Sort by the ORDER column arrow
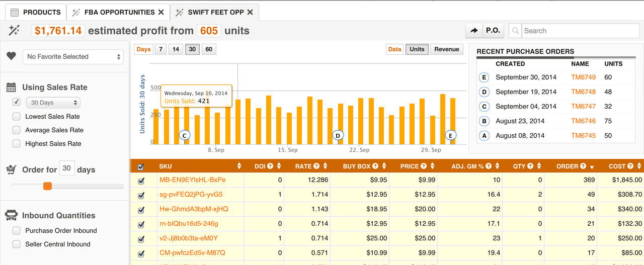This screenshot has height=265, width=644. tap(592, 167)
